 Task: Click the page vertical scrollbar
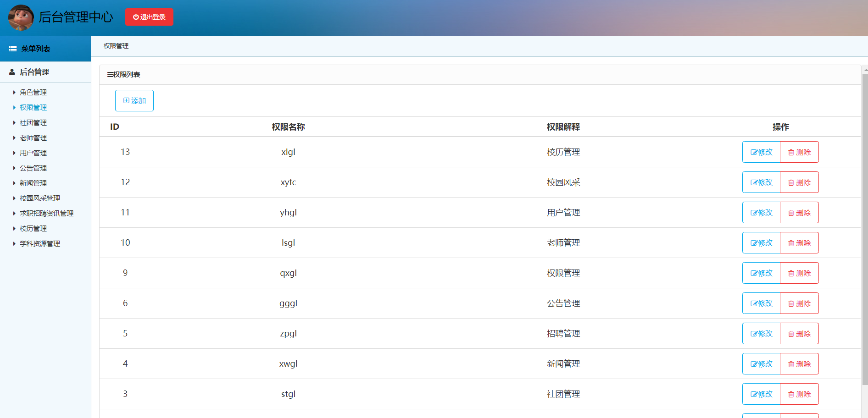(865, 229)
